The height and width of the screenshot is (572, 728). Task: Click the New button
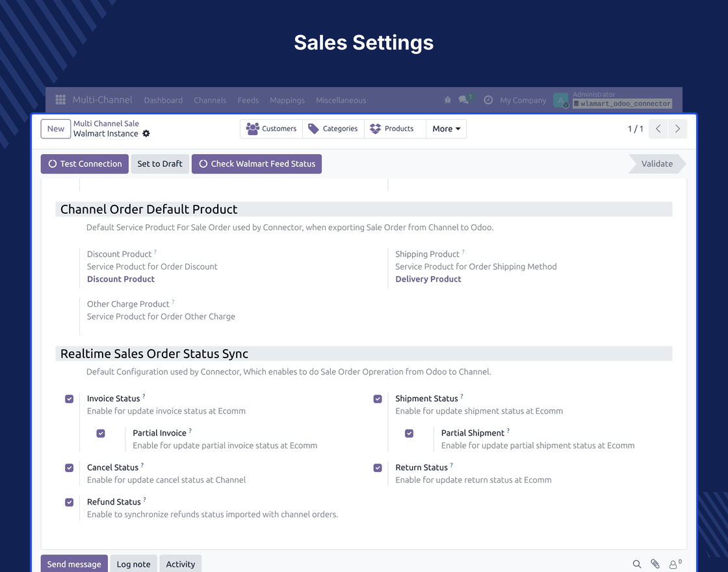(56, 129)
